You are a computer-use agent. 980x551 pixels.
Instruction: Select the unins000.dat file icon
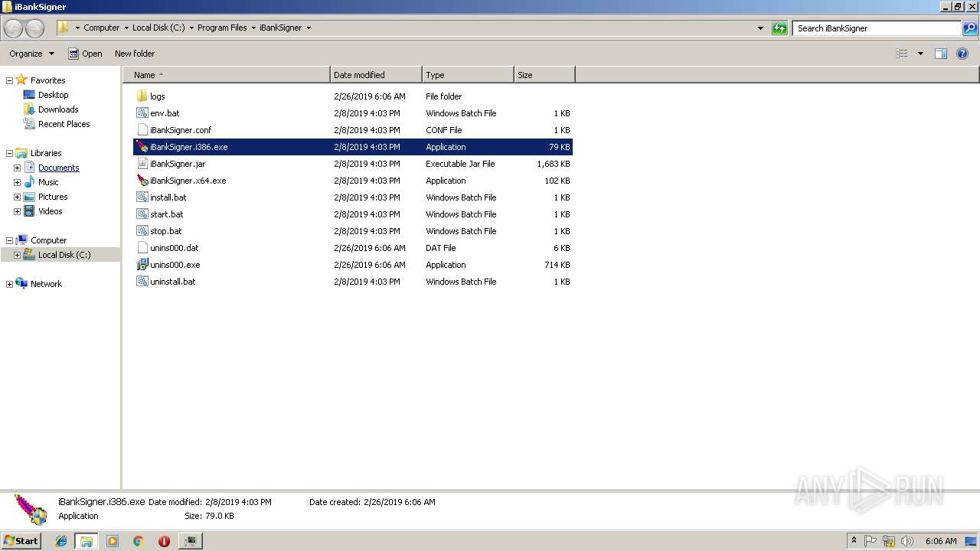point(142,248)
